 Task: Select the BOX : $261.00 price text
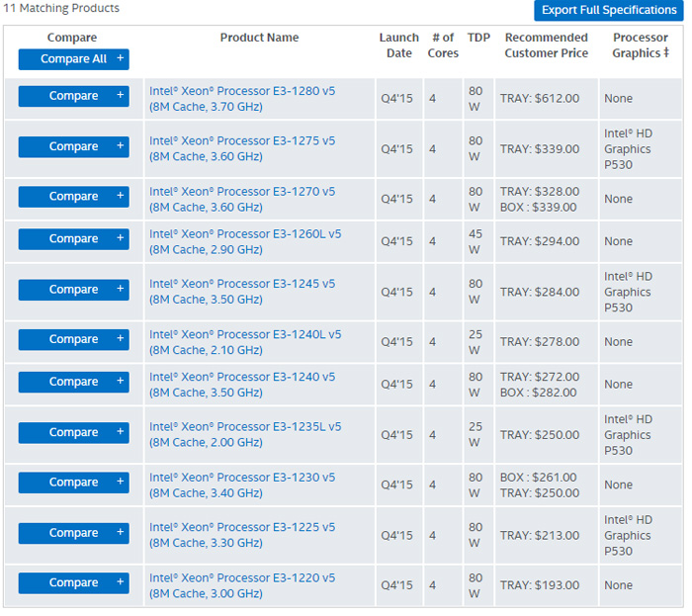click(539, 478)
